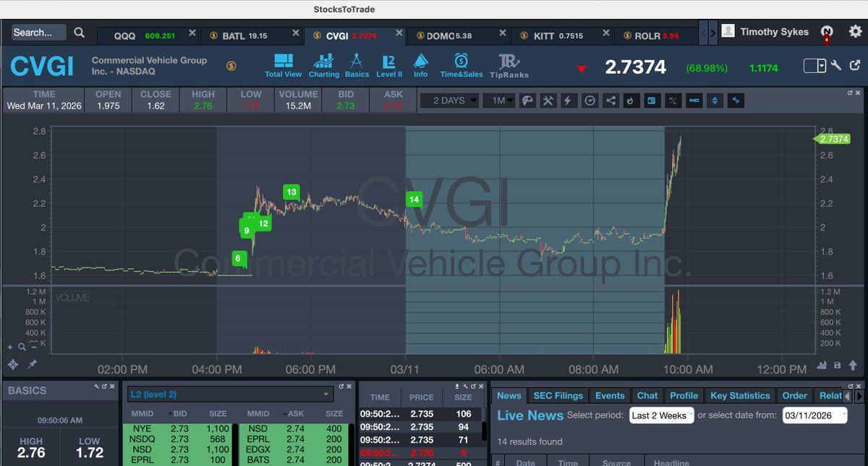Switch to the ROLR ticker tab
Viewport: 868px width, 466px height.
coord(655,35)
